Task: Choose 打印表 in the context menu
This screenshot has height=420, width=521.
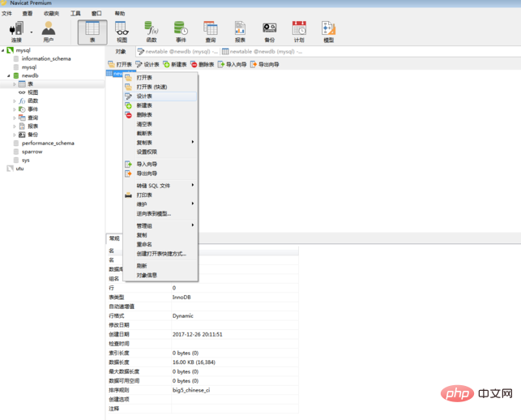Action: 160,195
